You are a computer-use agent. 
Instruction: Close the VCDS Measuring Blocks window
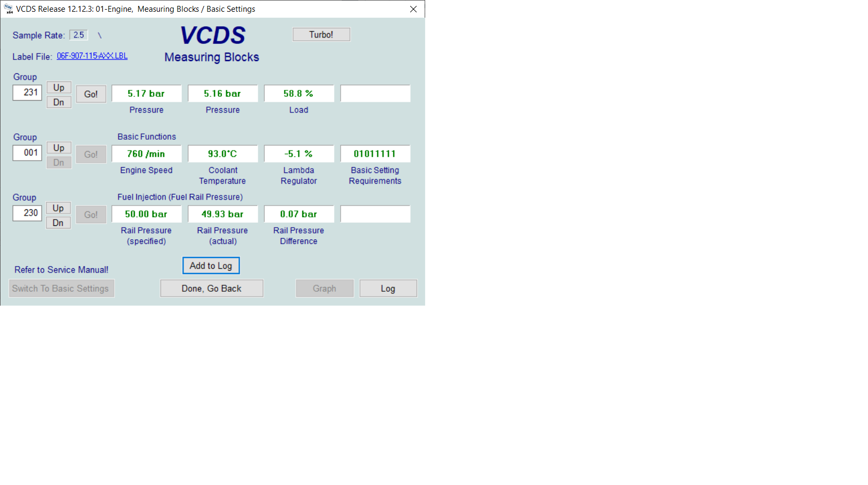click(413, 9)
